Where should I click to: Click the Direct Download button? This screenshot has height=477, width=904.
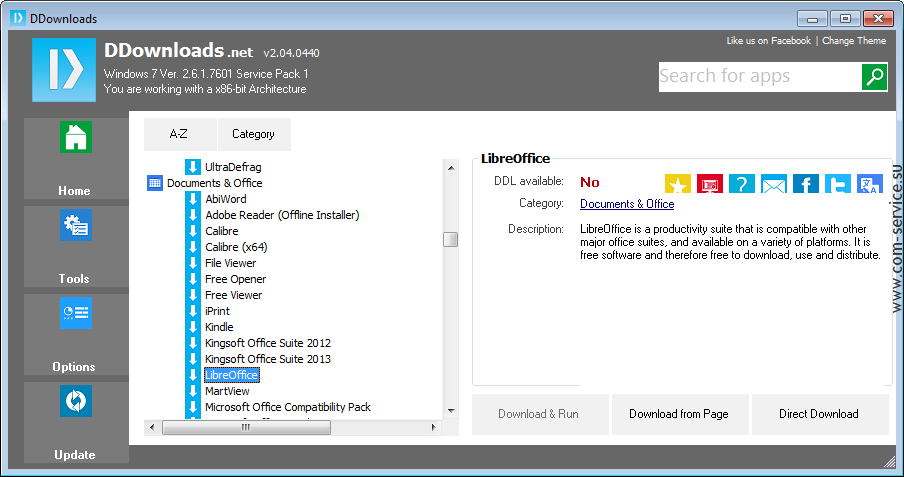[x=820, y=414]
